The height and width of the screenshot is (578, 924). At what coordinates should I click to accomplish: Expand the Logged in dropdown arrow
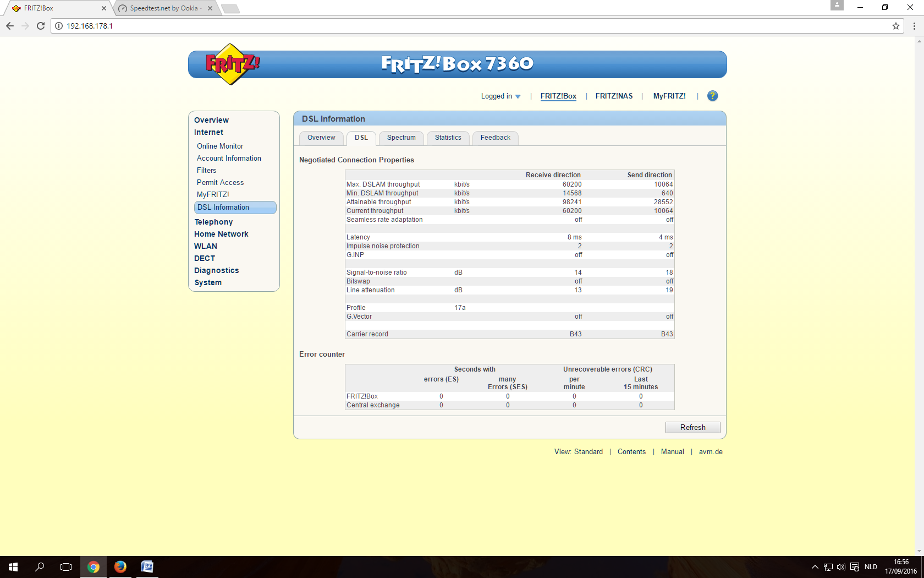click(x=518, y=96)
